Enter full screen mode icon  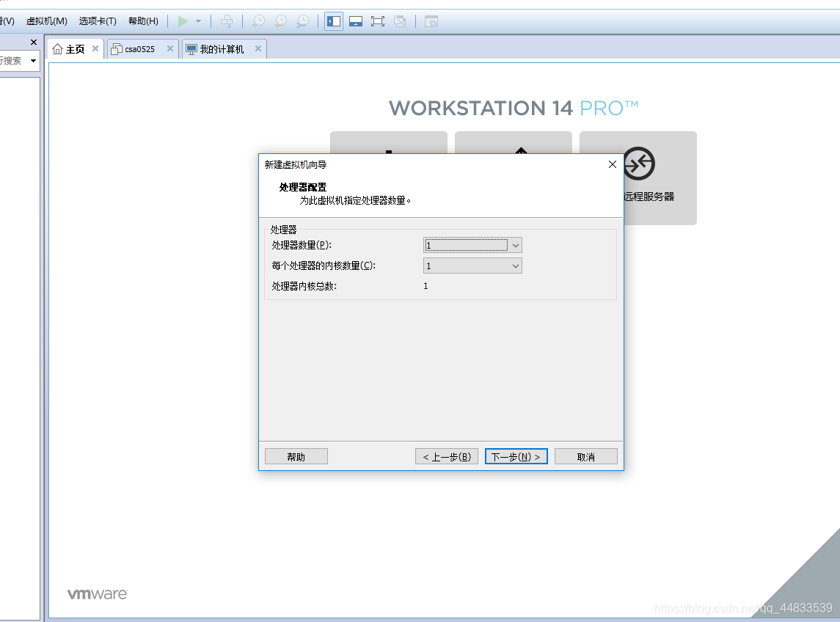pos(378,21)
